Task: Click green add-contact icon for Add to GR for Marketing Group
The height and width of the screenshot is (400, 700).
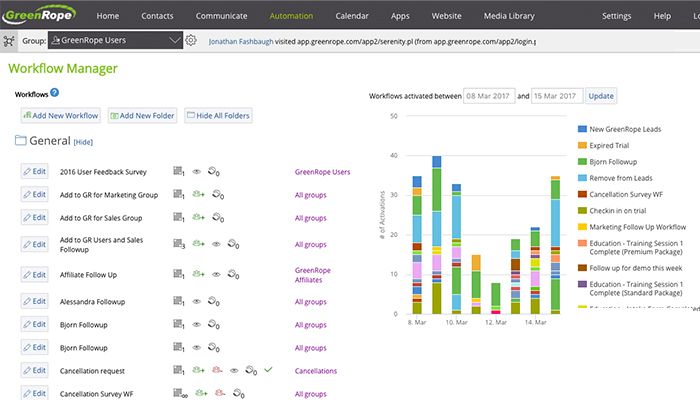Action: click(x=198, y=194)
